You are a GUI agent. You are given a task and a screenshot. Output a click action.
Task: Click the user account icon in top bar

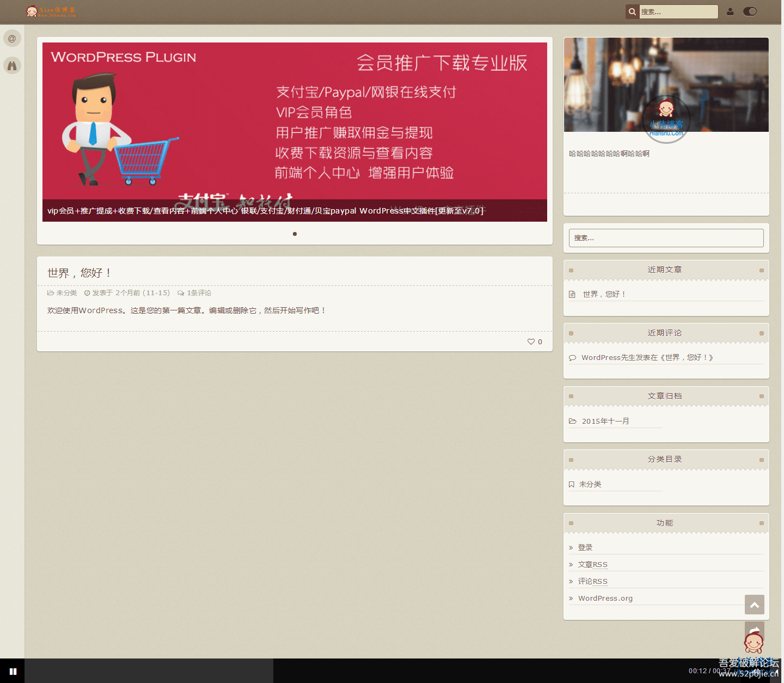730,11
